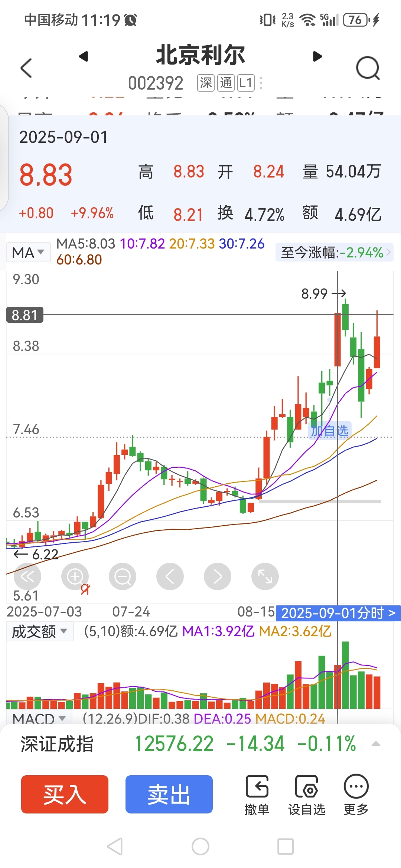This screenshot has height=868, width=401.
Task: Switch to next stock with right triangle
Action: click(317, 56)
